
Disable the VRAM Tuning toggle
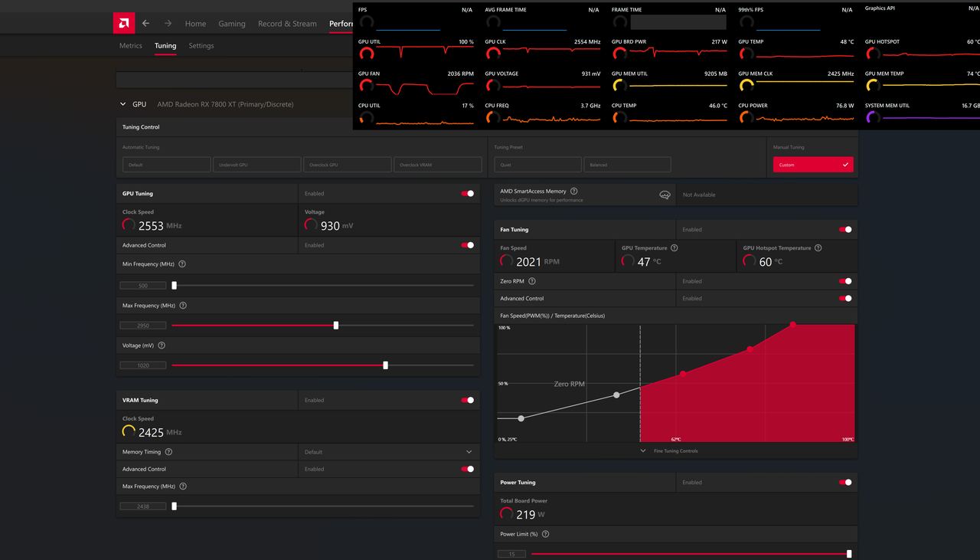tap(468, 400)
